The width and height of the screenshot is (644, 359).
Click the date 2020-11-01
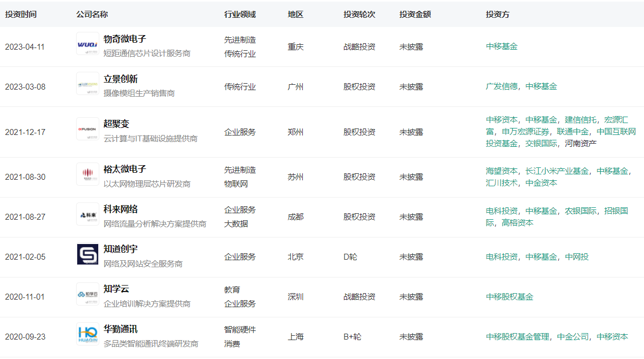pyautogui.click(x=25, y=296)
